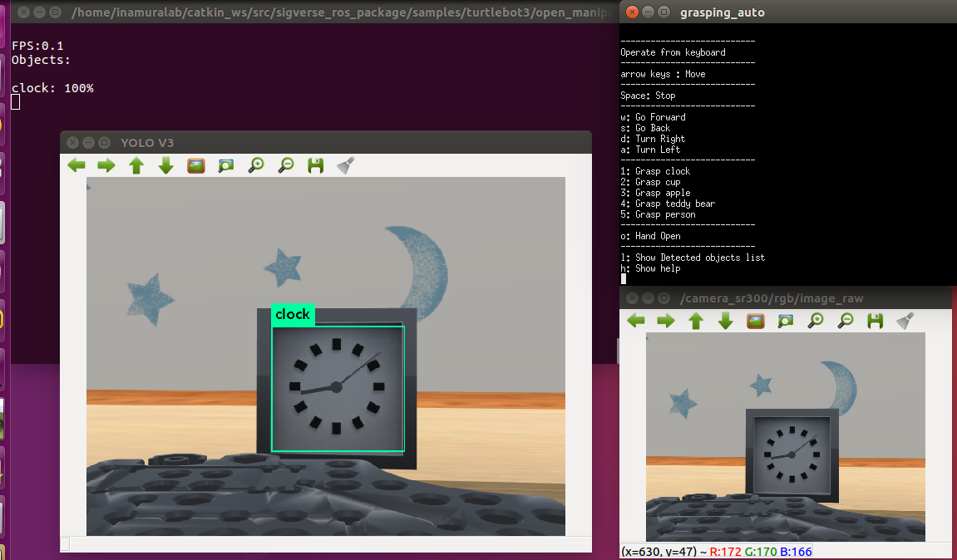Pan up in the image_raw camera window
Screen dimensions: 957x560
click(x=696, y=321)
